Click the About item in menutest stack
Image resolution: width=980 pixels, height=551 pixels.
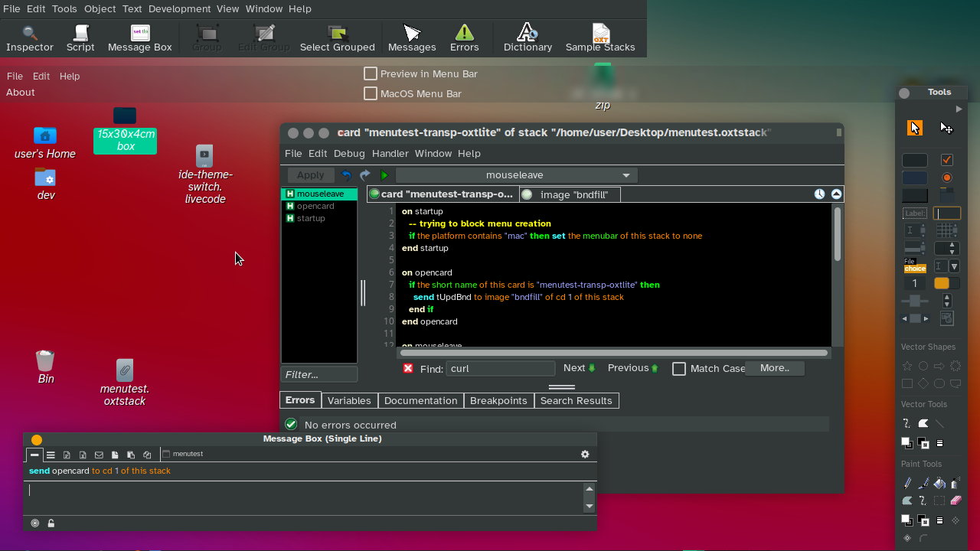point(21,92)
